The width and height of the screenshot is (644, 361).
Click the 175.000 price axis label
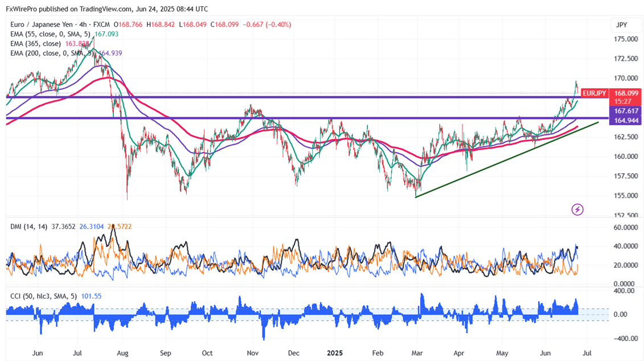point(626,39)
